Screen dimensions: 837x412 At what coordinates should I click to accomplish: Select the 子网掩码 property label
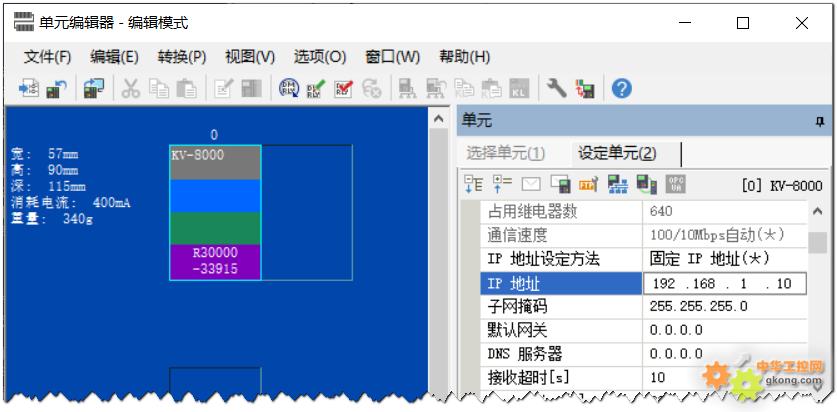tap(562, 306)
